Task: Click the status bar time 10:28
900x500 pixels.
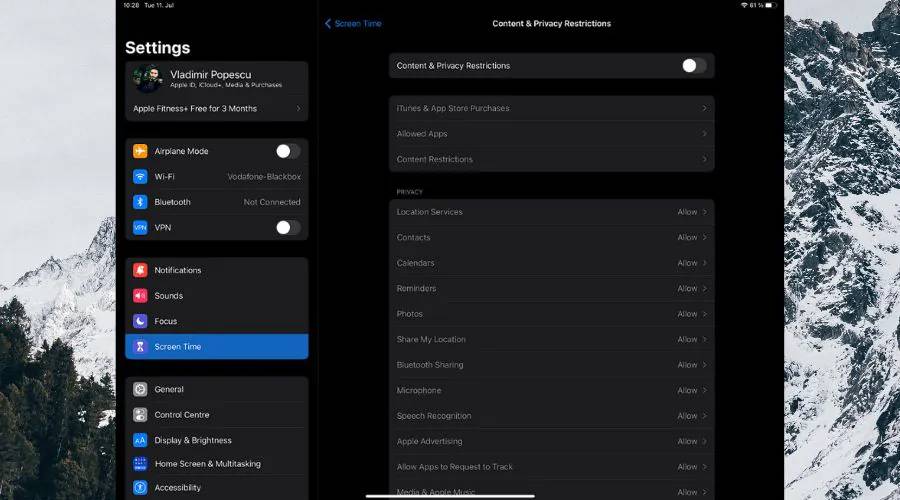Action: (x=131, y=5)
